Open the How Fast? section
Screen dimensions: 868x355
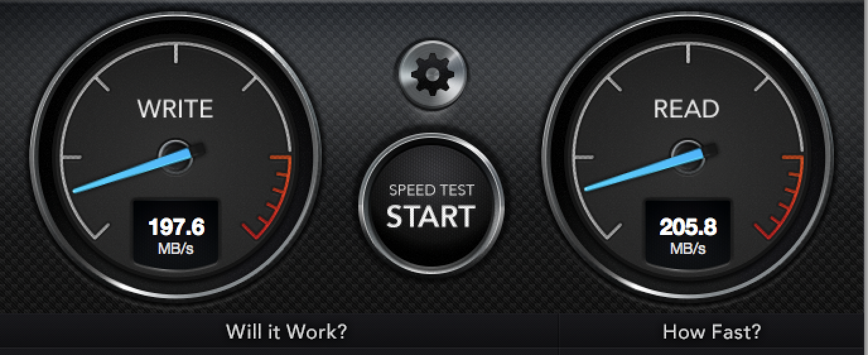pos(712,331)
